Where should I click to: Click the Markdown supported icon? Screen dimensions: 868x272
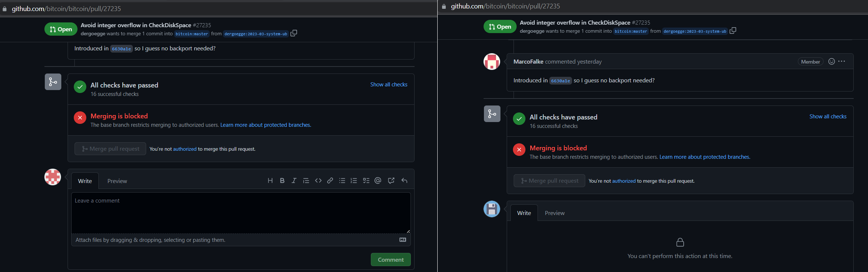click(x=403, y=240)
